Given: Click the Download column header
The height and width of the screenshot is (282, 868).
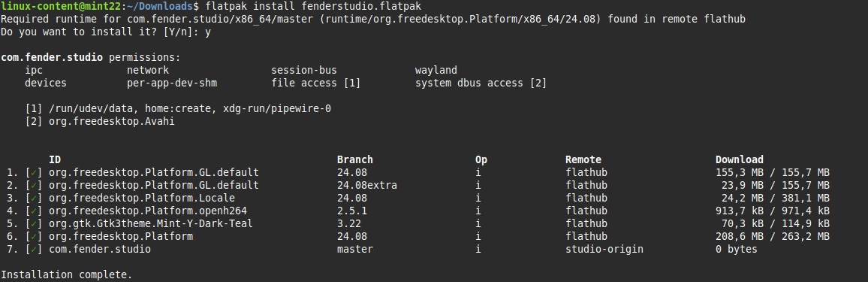Looking at the screenshot, I should pyautogui.click(x=740, y=159).
